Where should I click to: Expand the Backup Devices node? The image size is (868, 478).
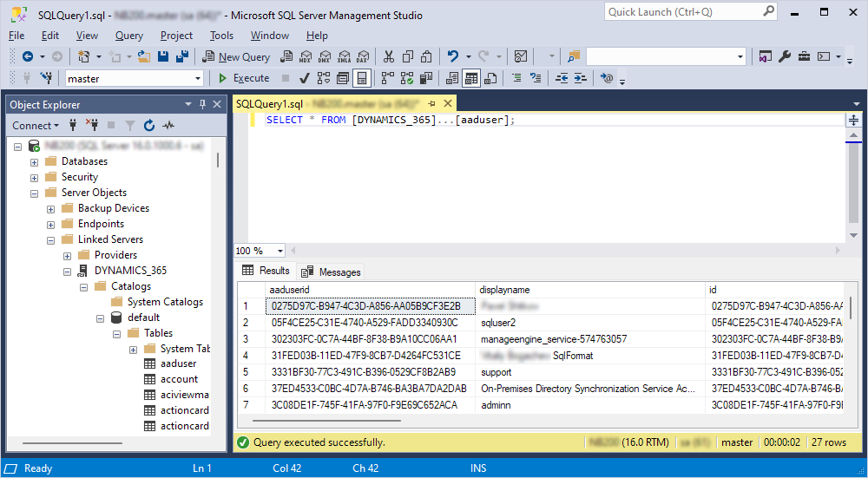51,209
